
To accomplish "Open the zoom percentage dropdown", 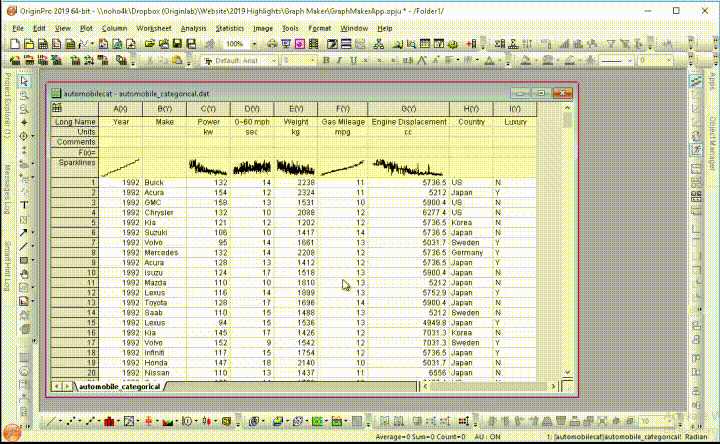I will click(254, 44).
